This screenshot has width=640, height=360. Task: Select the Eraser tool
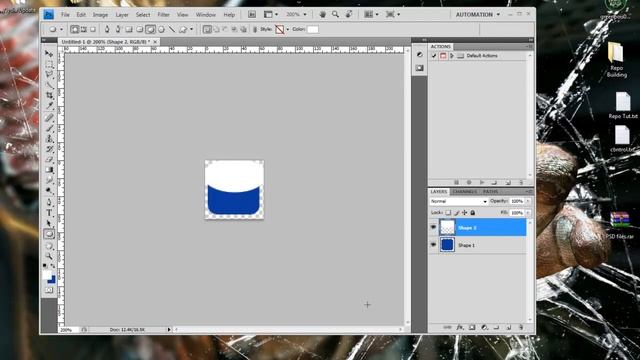pos(49,159)
